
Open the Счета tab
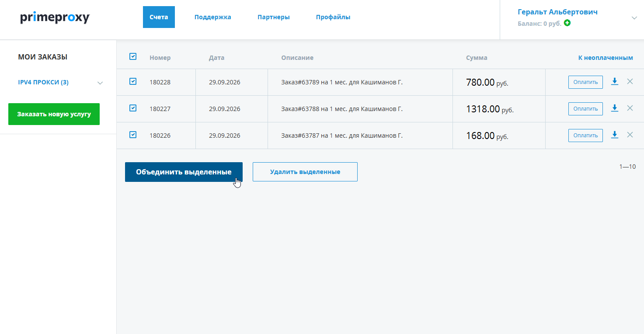159,17
